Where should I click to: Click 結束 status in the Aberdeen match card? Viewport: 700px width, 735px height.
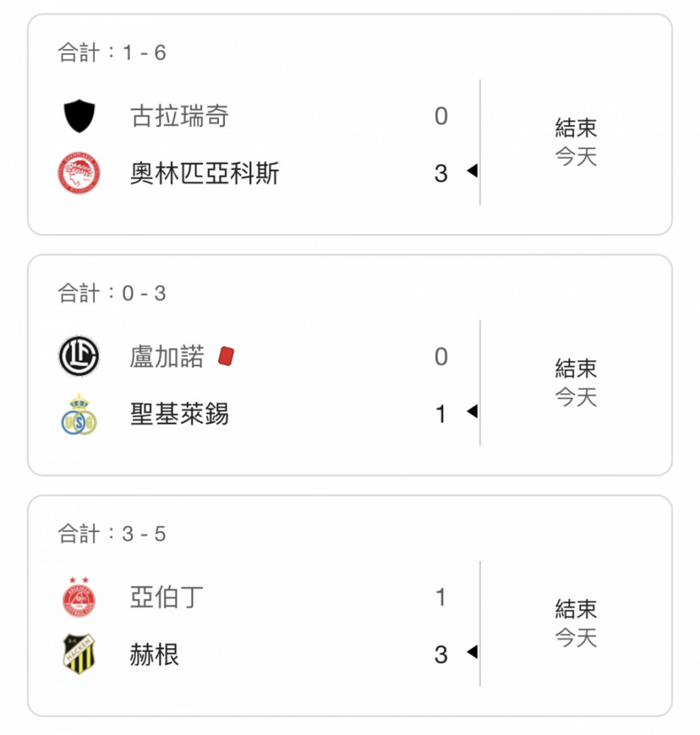(x=576, y=609)
